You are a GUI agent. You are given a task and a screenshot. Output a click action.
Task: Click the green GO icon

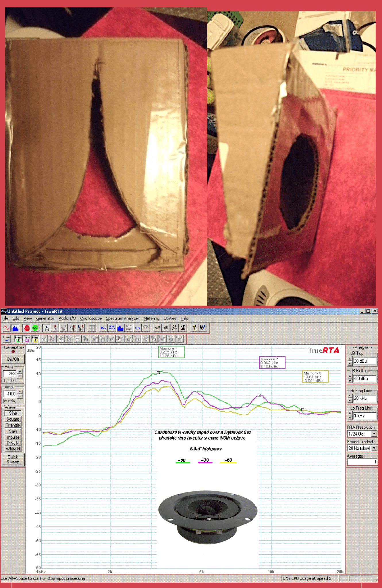(x=35, y=328)
